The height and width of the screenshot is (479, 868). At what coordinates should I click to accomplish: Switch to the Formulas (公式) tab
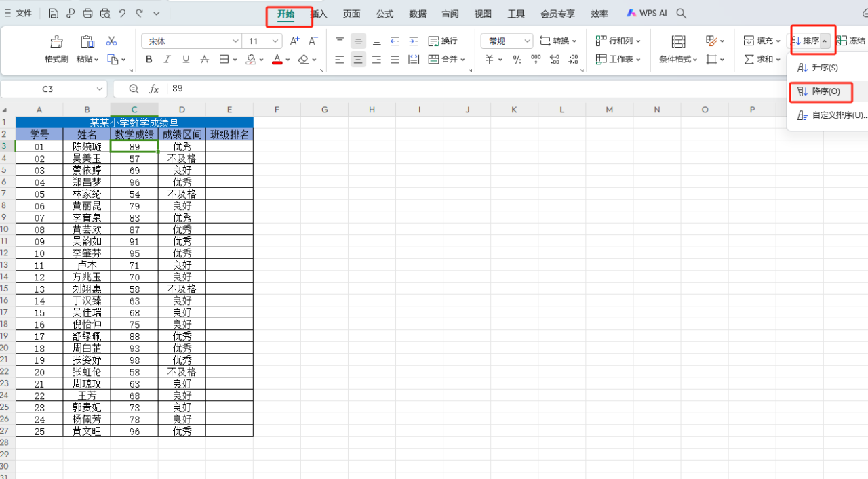[384, 14]
